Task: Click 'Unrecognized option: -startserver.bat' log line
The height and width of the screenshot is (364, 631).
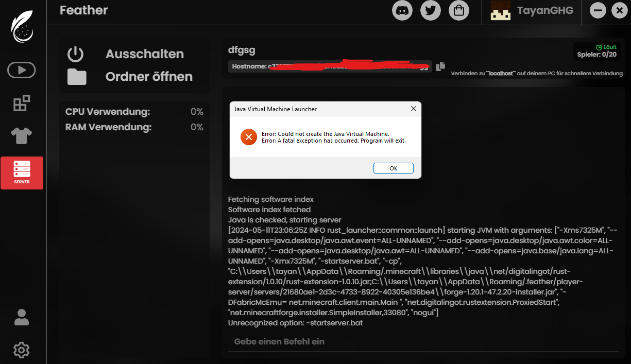Action: point(296,323)
